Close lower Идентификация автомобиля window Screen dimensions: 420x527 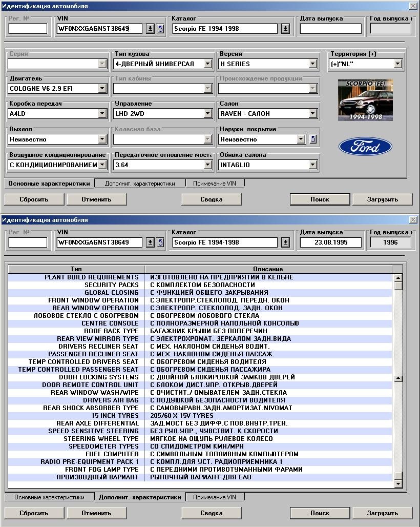[x=413, y=220]
